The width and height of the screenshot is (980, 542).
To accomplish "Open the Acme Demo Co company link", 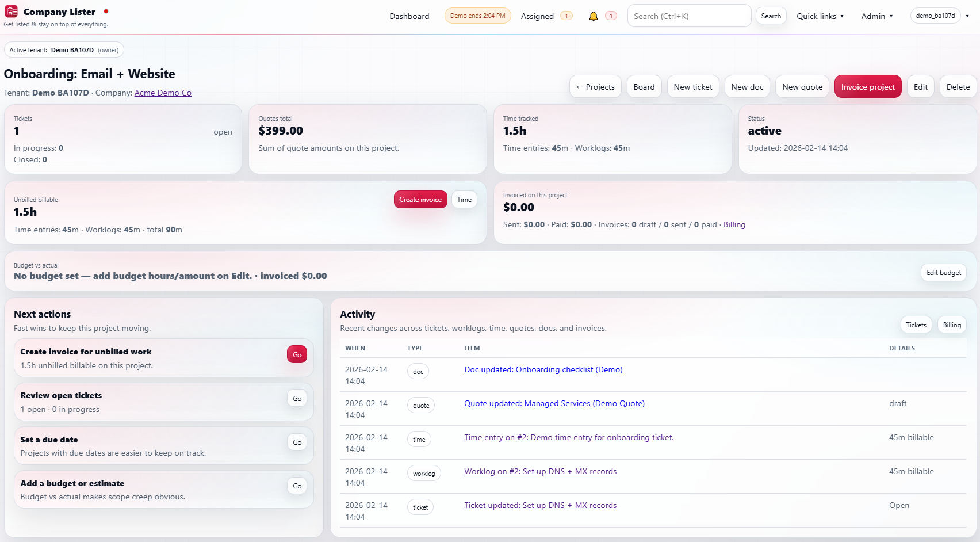I will point(163,93).
